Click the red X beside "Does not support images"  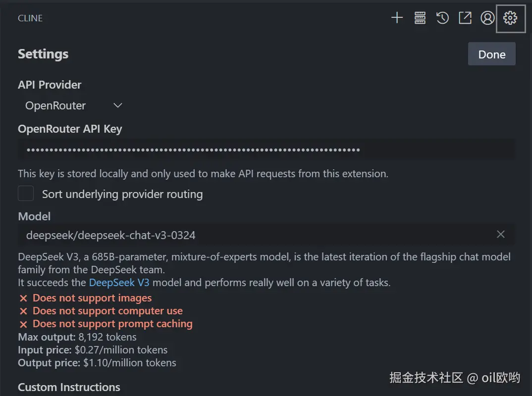point(23,298)
